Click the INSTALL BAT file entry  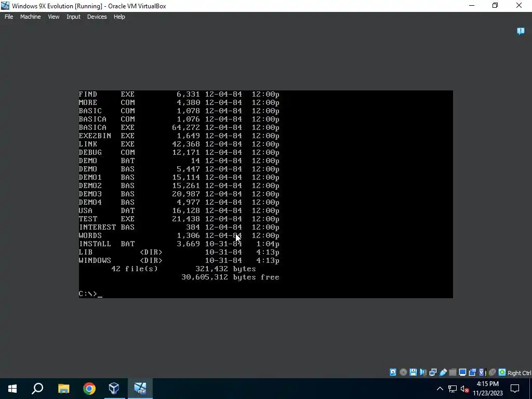click(x=179, y=244)
